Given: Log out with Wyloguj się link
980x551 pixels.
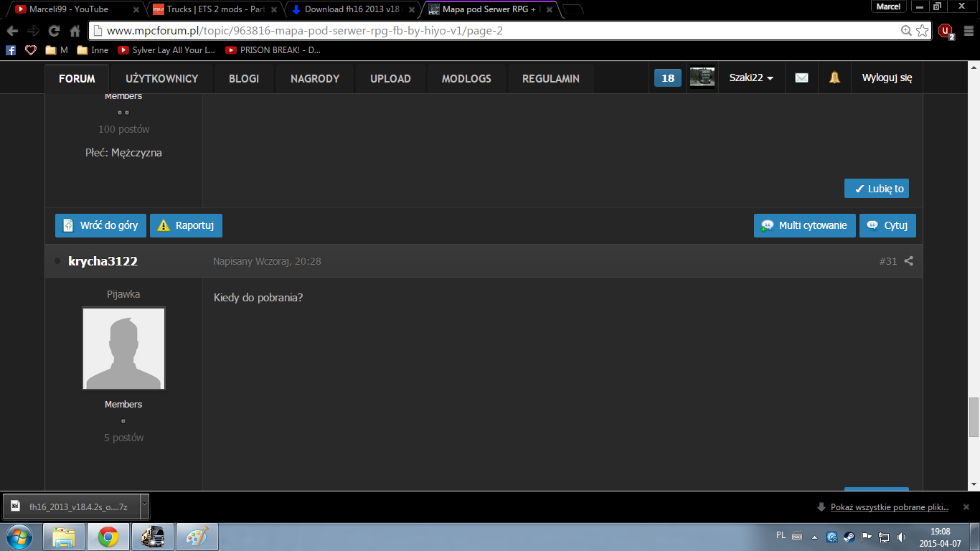Looking at the screenshot, I should pos(887,78).
